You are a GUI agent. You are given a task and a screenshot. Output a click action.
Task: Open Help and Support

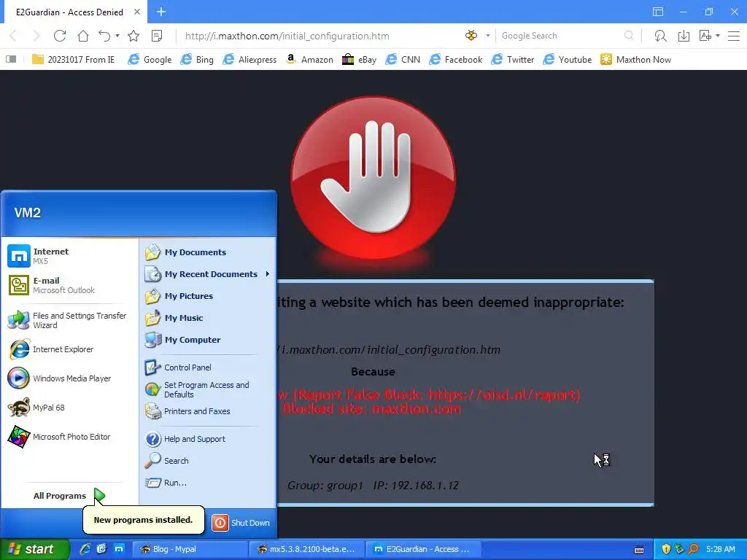pyautogui.click(x=208, y=439)
